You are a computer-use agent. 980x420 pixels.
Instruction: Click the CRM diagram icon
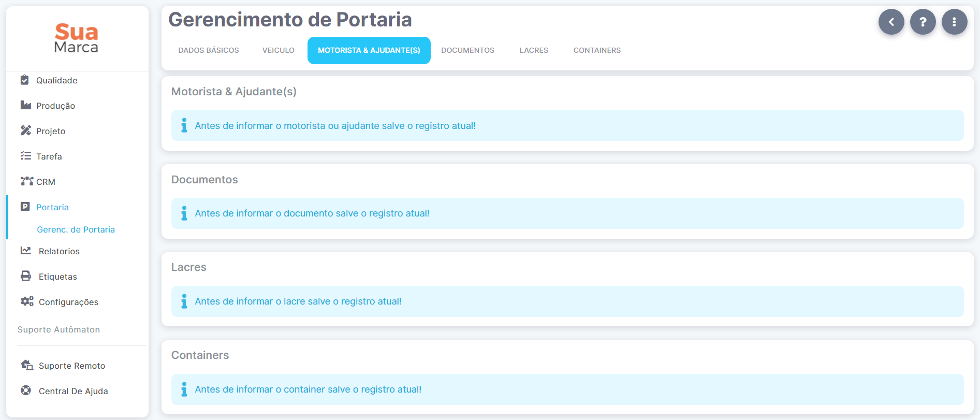[27, 181]
